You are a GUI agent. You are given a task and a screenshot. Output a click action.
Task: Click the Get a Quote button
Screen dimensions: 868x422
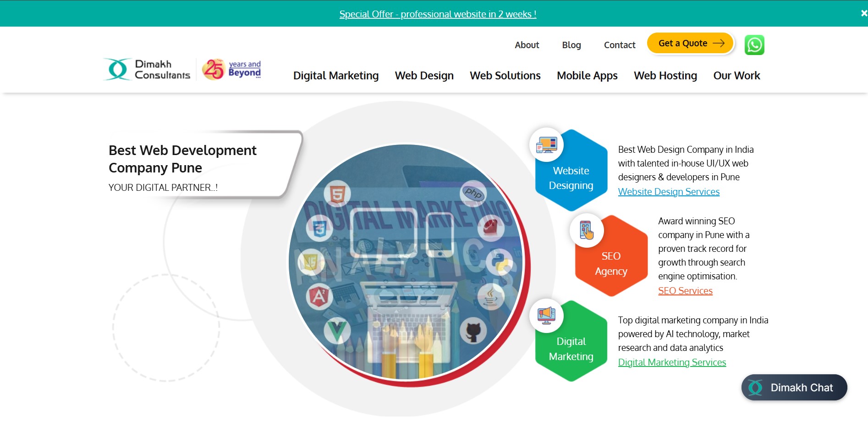coord(690,43)
